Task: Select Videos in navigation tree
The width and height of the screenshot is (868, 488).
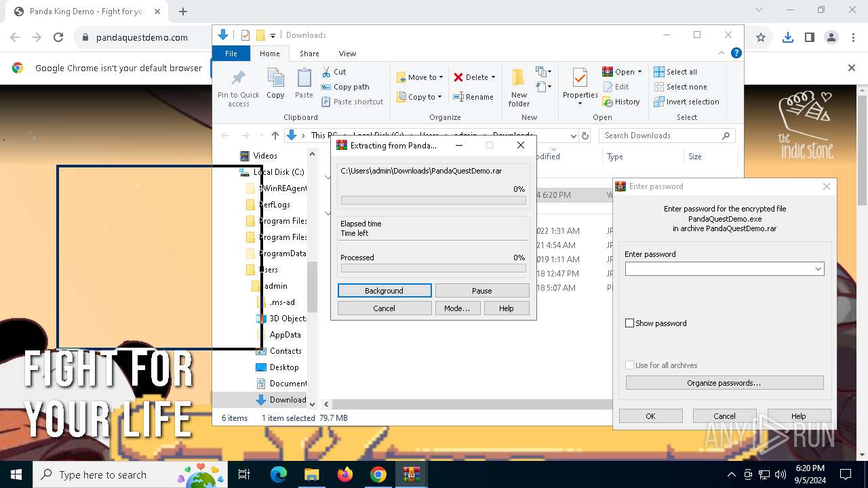Action: tap(258, 156)
